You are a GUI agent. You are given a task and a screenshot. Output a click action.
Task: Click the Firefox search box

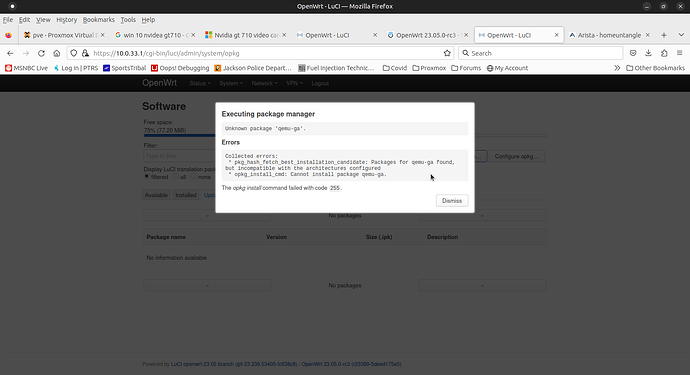coord(541,53)
